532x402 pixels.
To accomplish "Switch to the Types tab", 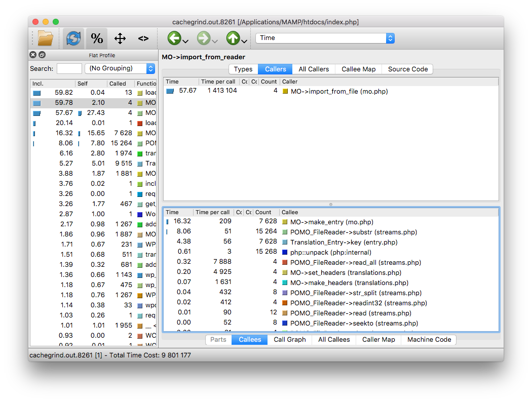I will pos(243,69).
